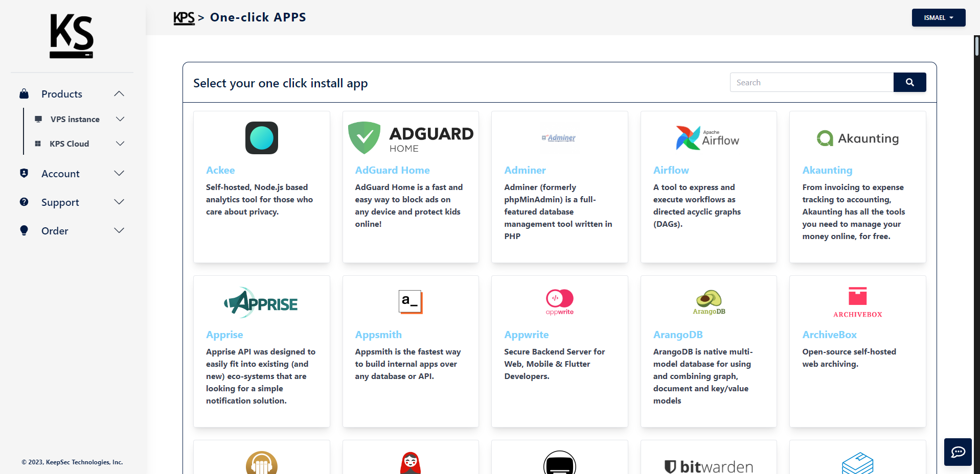Image resolution: width=980 pixels, height=474 pixels.
Task: Click the KeepSec Technologies copyright text
Action: [72, 462]
